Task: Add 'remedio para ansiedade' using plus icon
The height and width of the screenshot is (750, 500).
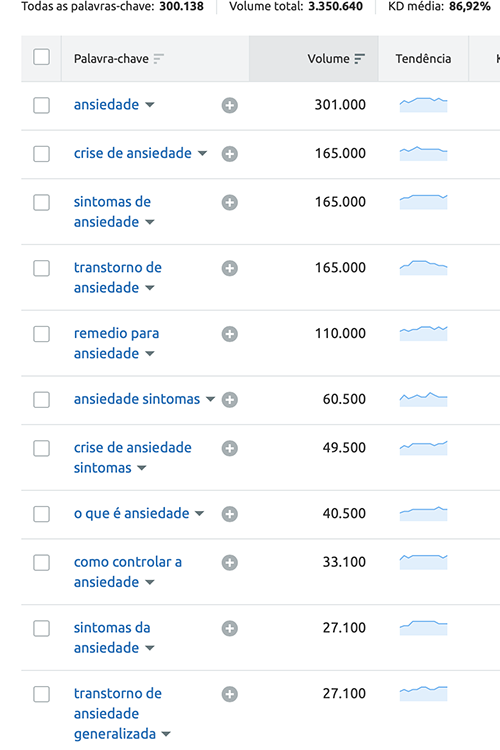Action: point(230,334)
